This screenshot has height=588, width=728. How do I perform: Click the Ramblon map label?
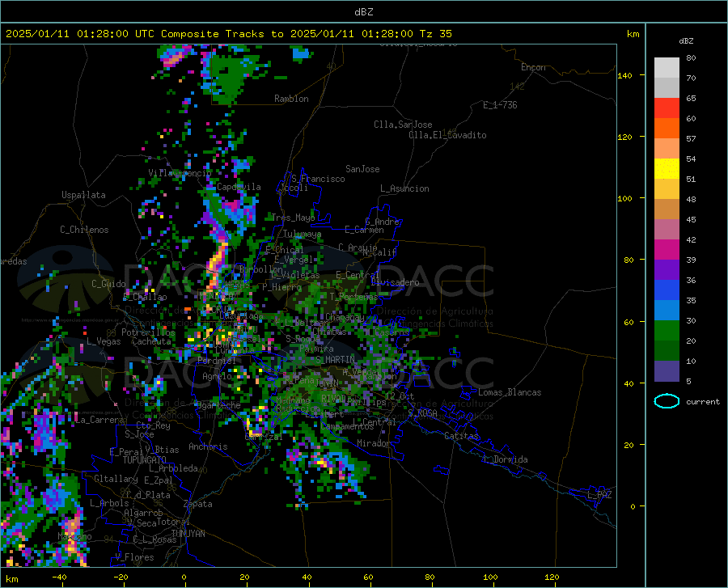[291, 99]
